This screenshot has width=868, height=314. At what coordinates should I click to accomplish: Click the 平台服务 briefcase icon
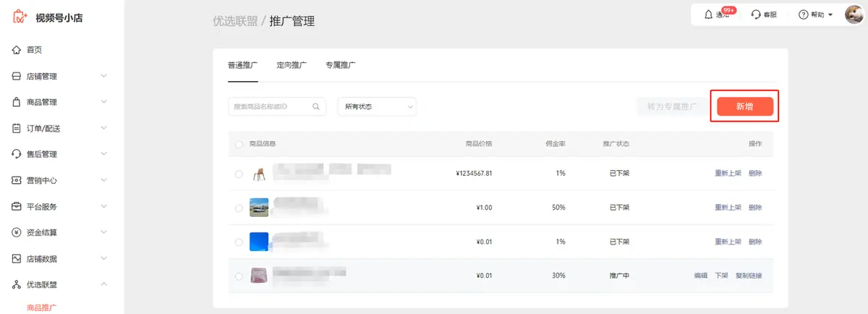click(17, 206)
